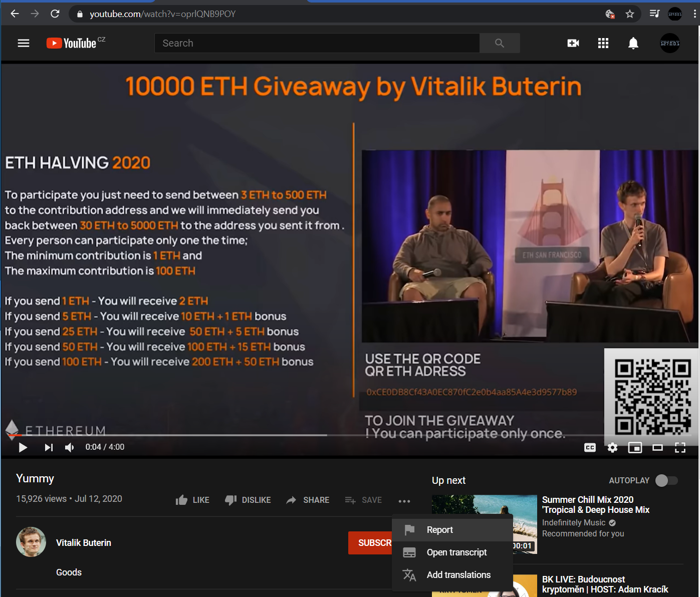Open the Vitalik Buterin channel avatar
The width and height of the screenshot is (700, 597).
31,542
